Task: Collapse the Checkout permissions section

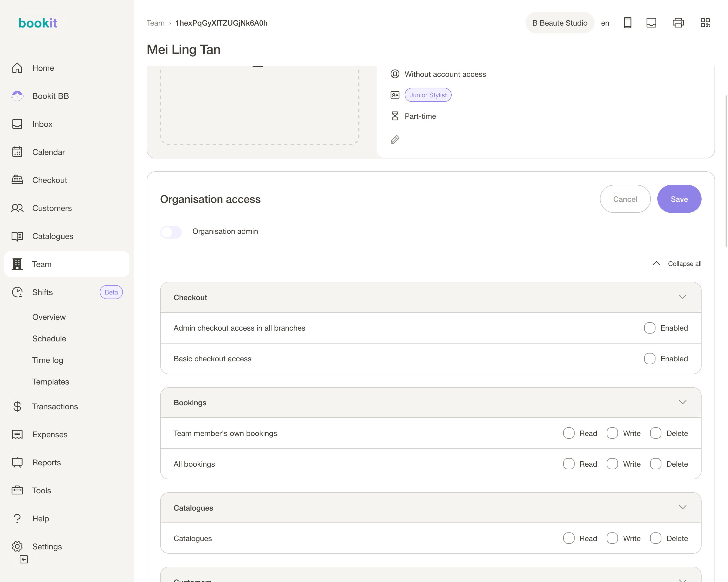Action: [682, 297]
